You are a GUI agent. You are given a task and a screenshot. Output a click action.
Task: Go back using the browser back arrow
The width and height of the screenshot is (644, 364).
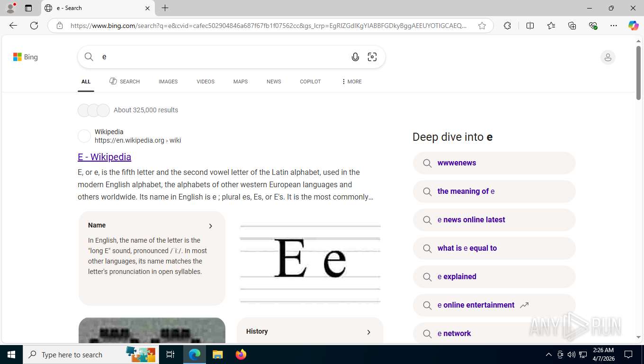13,26
